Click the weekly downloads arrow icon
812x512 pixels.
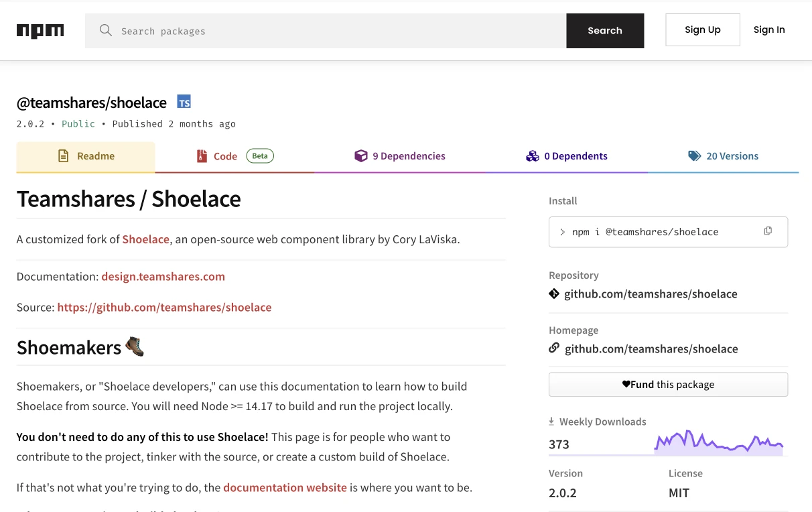551,422
